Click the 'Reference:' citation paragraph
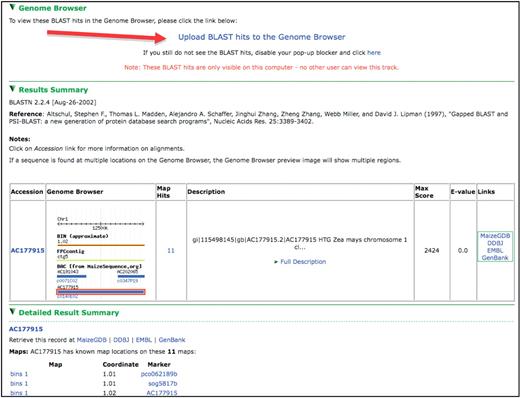 pyautogui.click(x=258, y=118)
